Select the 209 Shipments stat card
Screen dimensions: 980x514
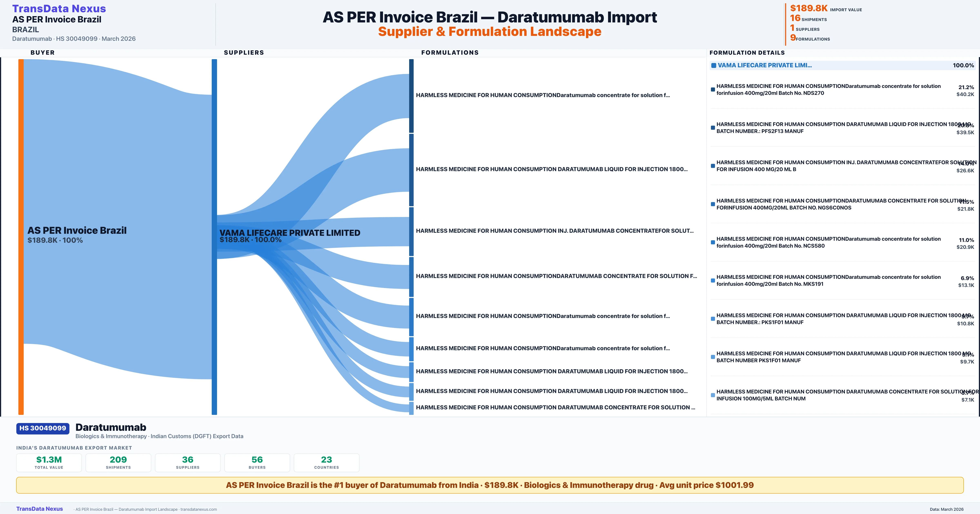tap(118, 462)
